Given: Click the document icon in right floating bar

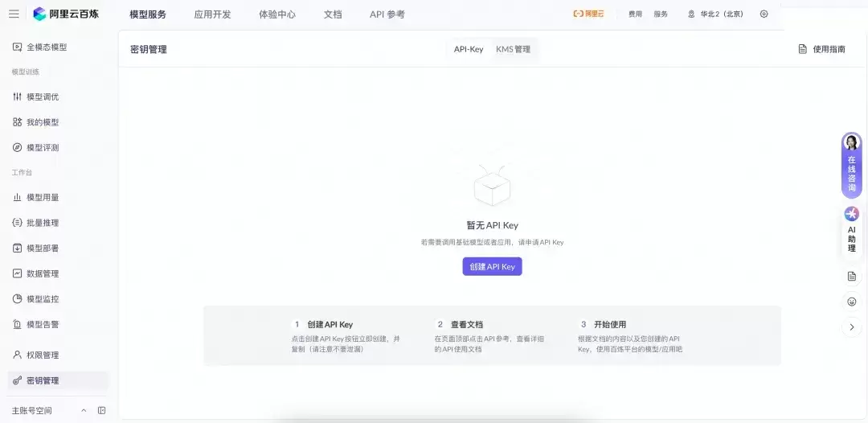Looking at the screenshot, I should click(851, 276).
